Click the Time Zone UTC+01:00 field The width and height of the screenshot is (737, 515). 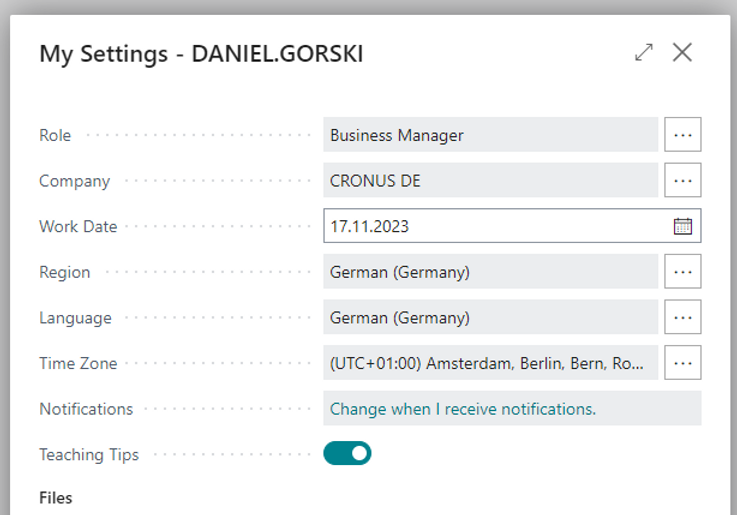490,363
